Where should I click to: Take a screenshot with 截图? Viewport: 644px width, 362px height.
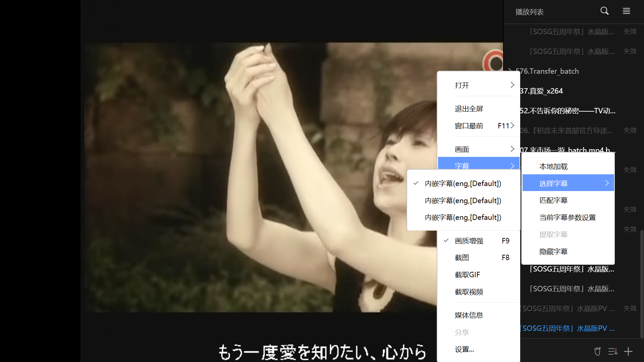tap(462, 257)
